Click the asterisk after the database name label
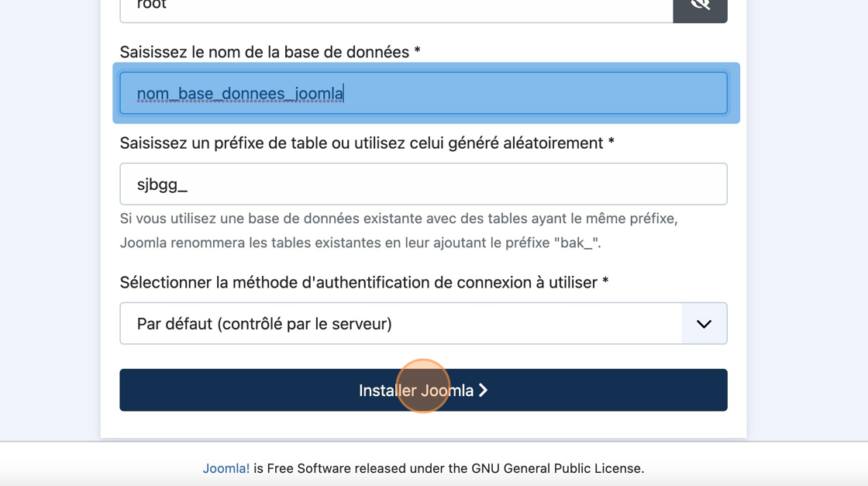The height and width of the screenshot is (486, 868). (x=417, y=52)
